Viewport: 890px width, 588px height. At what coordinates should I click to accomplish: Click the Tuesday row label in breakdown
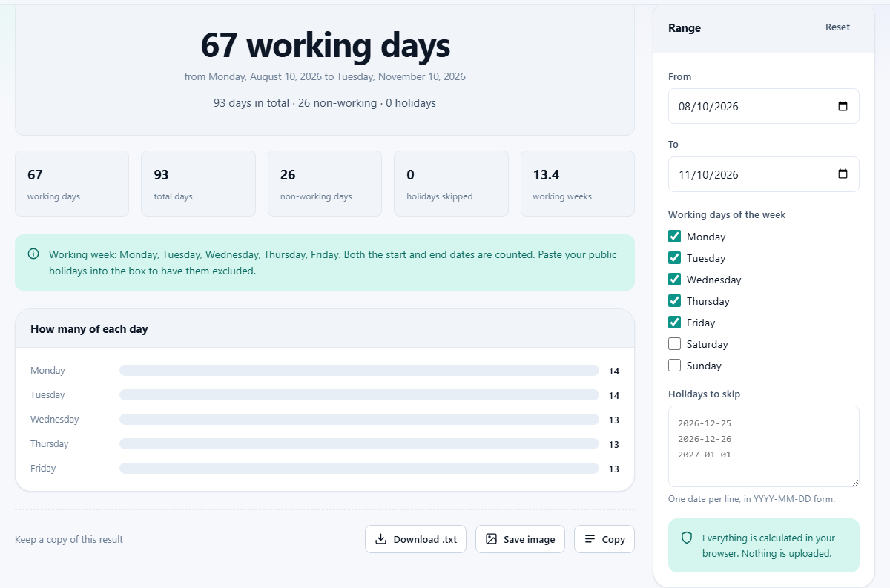click(x=47, y=395)
